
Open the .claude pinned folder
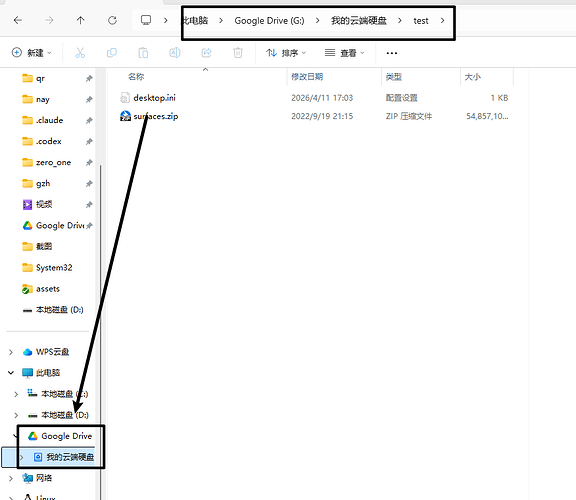click(x=49, y=120)
